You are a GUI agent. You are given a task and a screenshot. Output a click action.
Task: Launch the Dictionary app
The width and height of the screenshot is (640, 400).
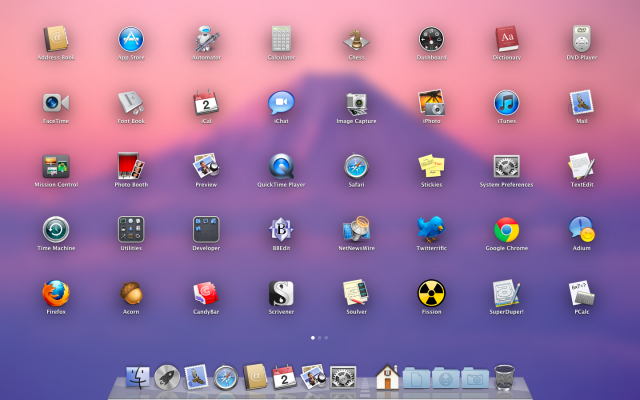point(507,39)
